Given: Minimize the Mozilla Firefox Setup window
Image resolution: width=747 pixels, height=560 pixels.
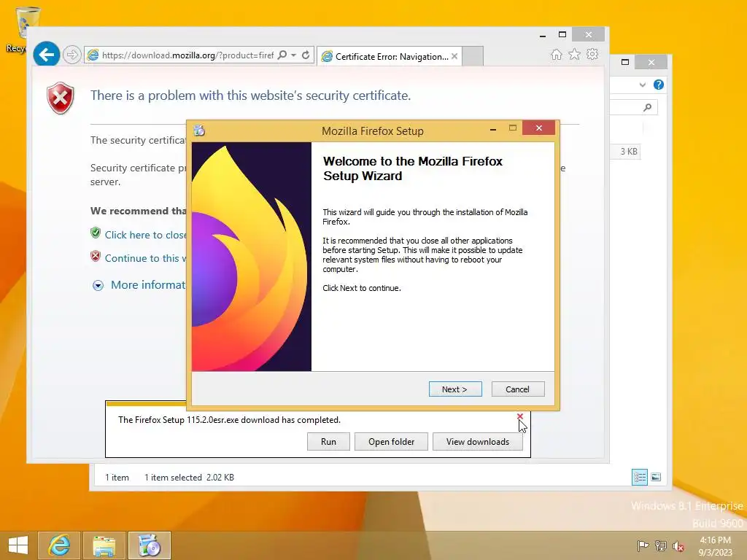Looking at the screenshot, I should pos(493,129).
